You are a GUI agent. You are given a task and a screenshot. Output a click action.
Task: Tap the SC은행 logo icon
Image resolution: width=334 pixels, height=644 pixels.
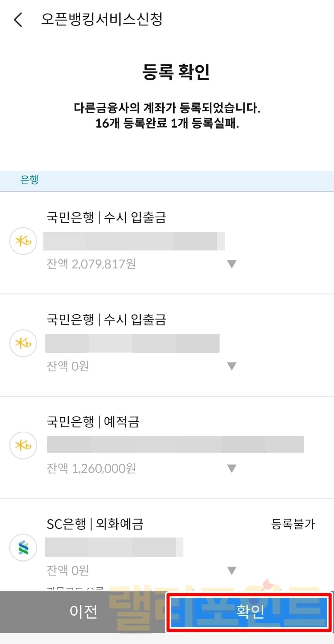pyautogui.click(x=23, y=547)
